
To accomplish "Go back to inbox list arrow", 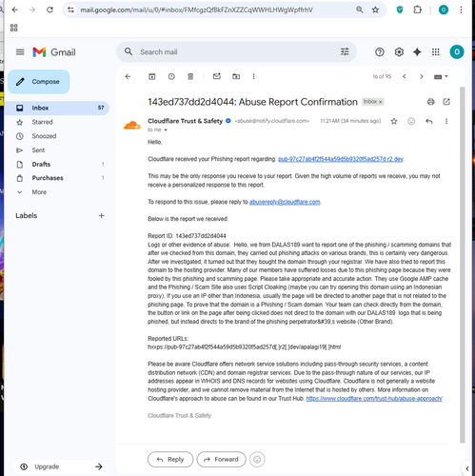I will coord(128,76).
